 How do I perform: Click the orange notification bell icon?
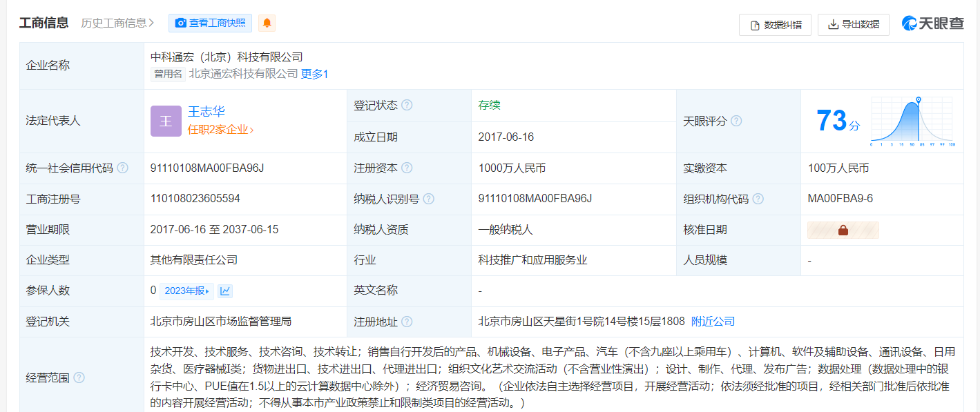[x=267, y=23]
